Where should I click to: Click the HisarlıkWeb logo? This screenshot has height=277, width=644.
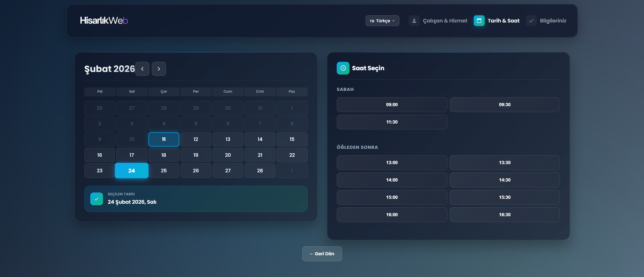(x=104, y=20)
